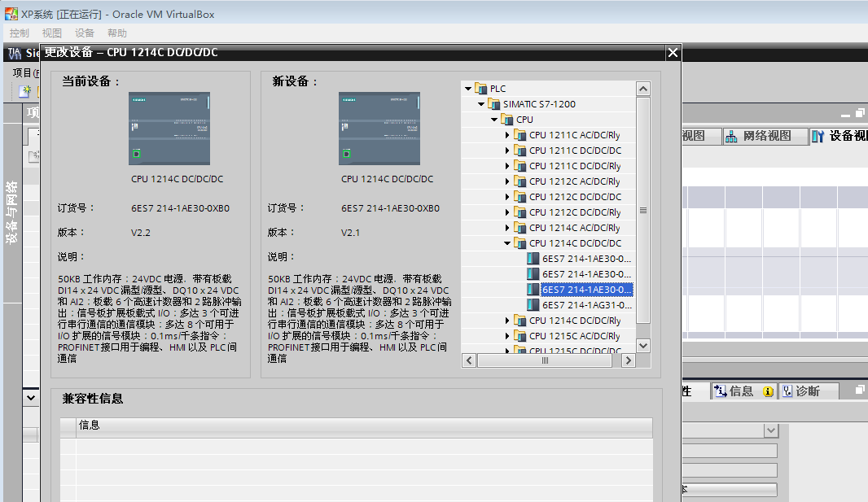This screenshot has height=502, width=868.
Task: Expand CPU 1214C DC/DC/Rly node
Action: click(507, 321)
